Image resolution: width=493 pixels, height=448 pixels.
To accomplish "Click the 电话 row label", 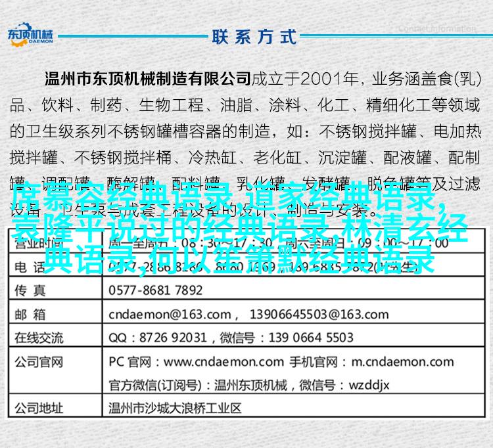I will [30, 267].
